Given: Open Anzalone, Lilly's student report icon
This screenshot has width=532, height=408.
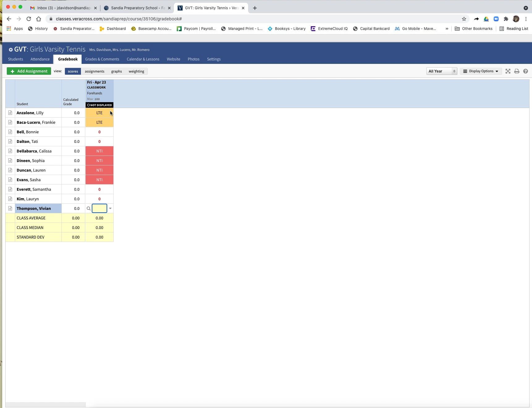Looking at the screenshot, I should tap(10, 113).
